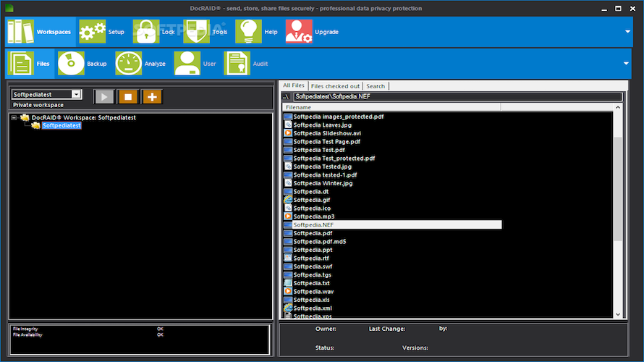Expand the top ribbon overflow arrow
Screen dimensions: 644x362
tap(627, 32)
